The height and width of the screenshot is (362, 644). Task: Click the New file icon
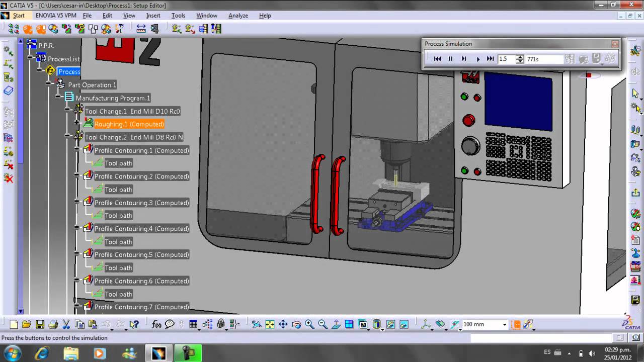point(14,325)
